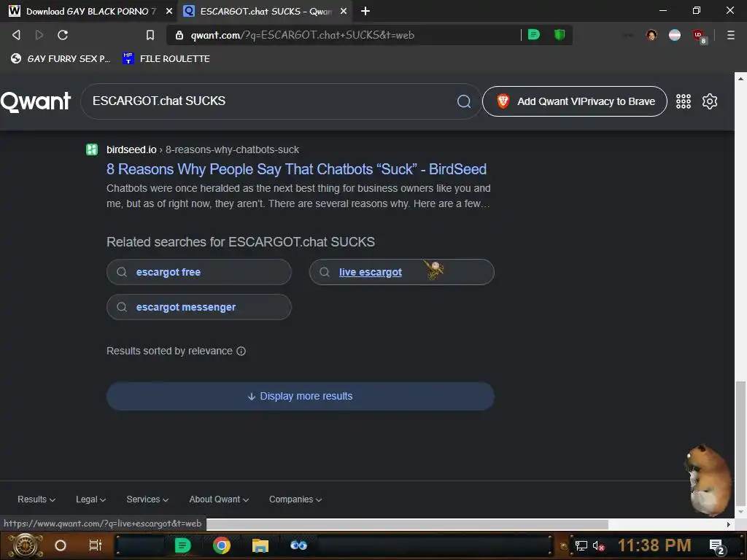Open the 8 Reasons Why People Say Chatbots Suck link
Screen dimensions: 747x560
coord(296,169)
